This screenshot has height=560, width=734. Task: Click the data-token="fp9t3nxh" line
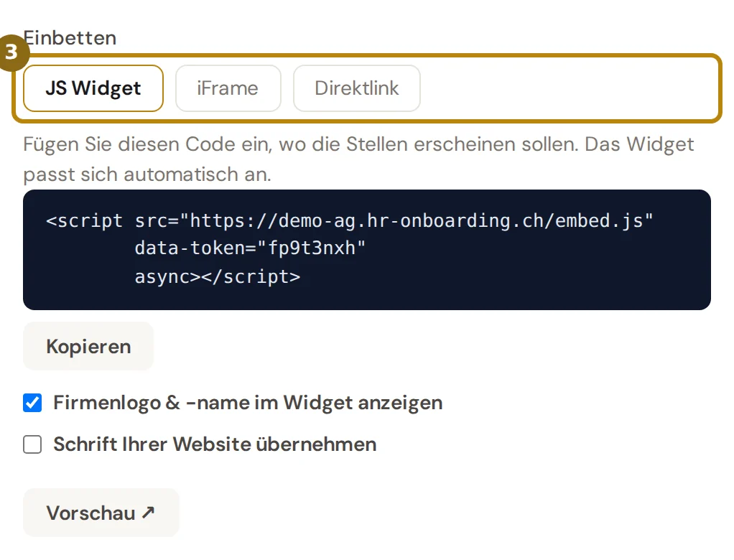[250, 248]
